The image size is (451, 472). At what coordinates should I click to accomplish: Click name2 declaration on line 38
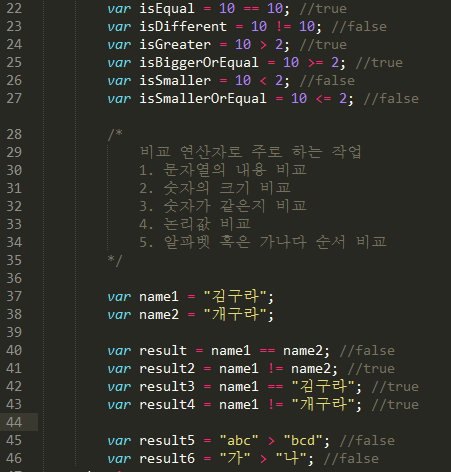(159, 314)
